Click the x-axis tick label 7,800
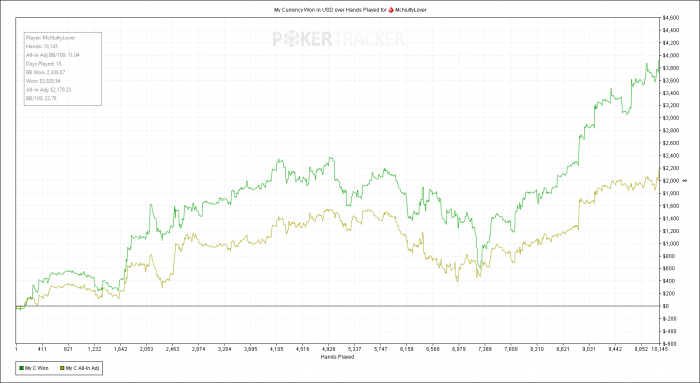 coord(511,349)
